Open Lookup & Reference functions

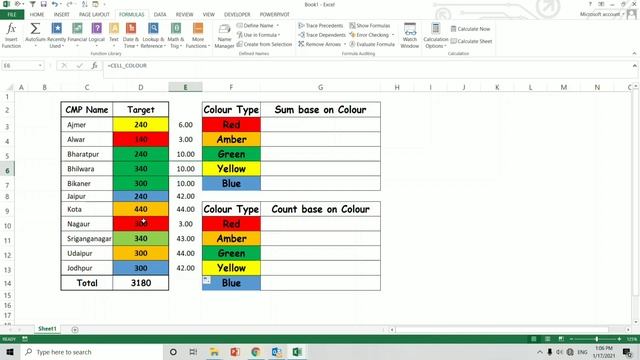[x=153, y=36]
